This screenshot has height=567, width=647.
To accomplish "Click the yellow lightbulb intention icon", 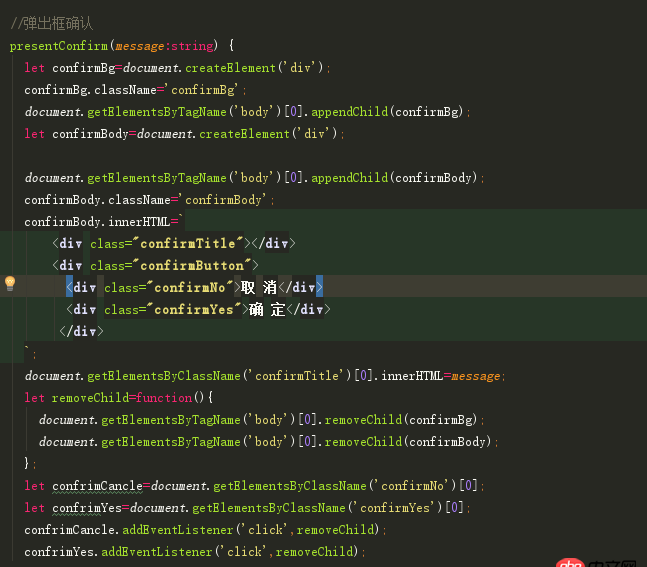I will pos(10,284).
